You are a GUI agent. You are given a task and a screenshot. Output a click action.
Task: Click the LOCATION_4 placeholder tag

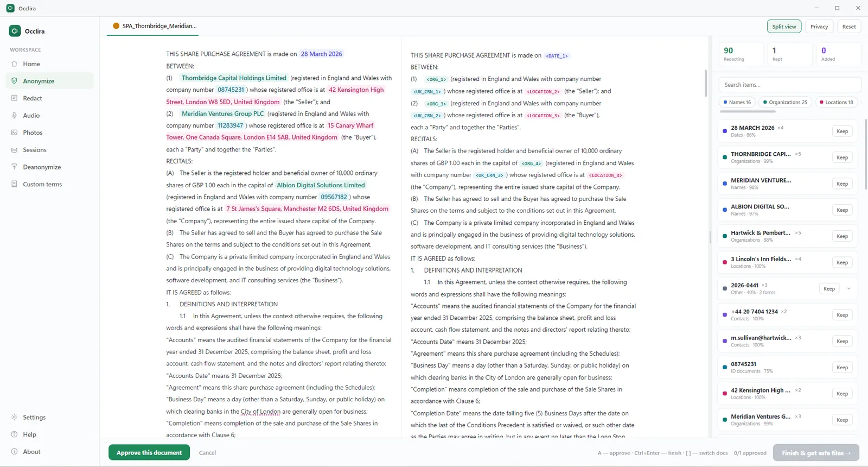click(605, 175)
